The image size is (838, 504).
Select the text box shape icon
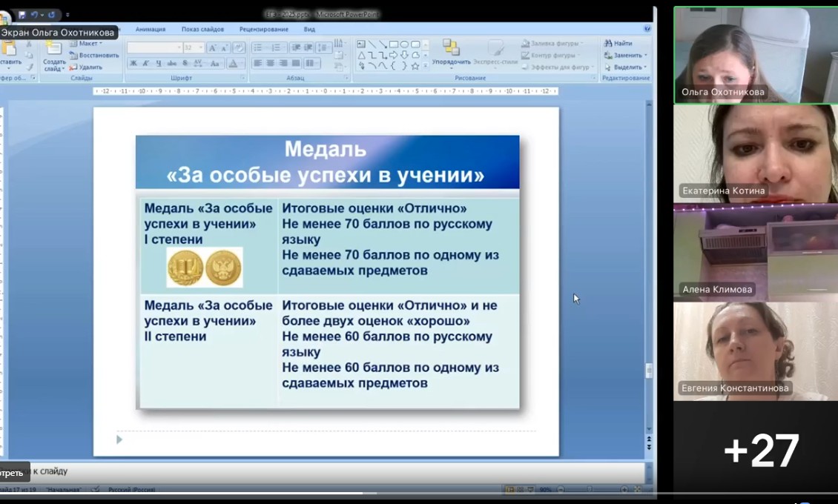[361, 44]
